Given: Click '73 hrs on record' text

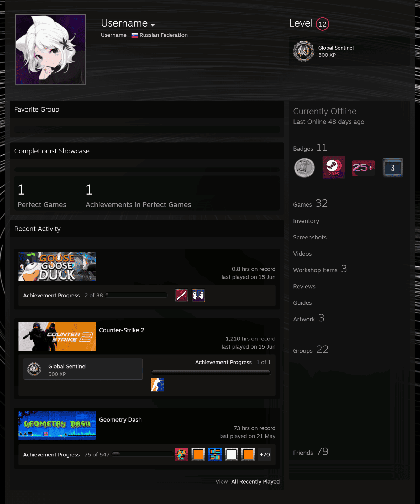Looking at the screenshot, I should click(255, 428).
